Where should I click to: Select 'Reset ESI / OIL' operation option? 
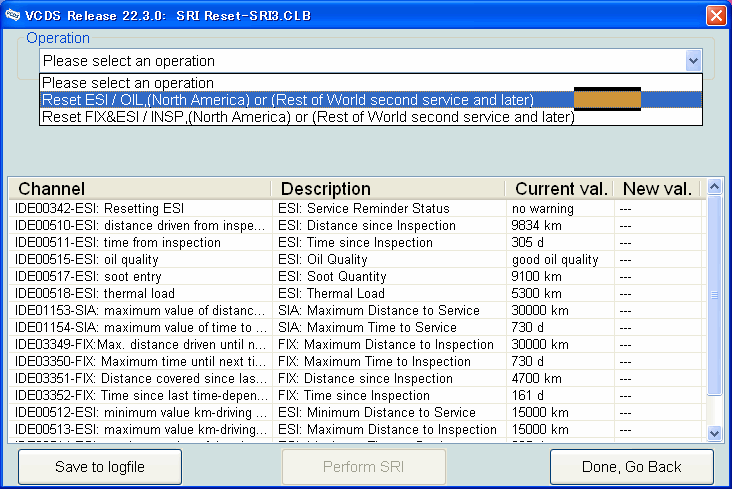pos(371,100)
